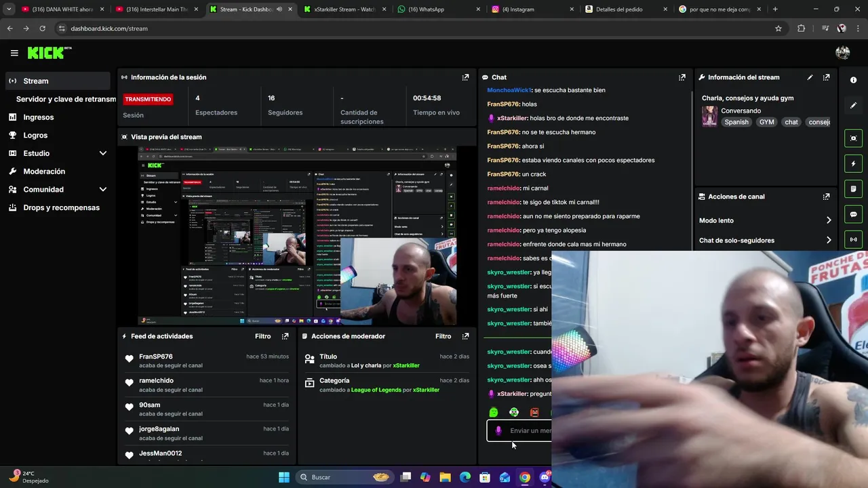Click League of Legends in moderator actions
Screen dimensions: 868x488
coord(376,390)
